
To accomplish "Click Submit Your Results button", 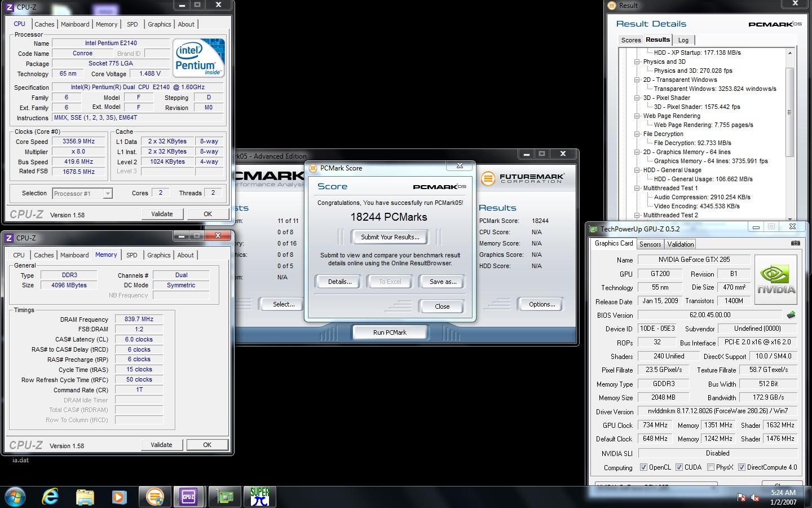I will [x=390, y=237].
